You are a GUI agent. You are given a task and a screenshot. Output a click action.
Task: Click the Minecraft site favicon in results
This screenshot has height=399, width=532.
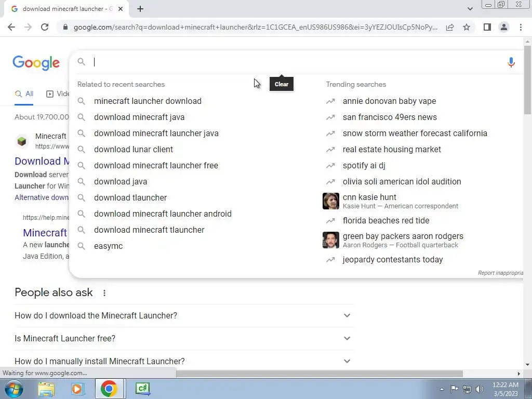(22, 141)
